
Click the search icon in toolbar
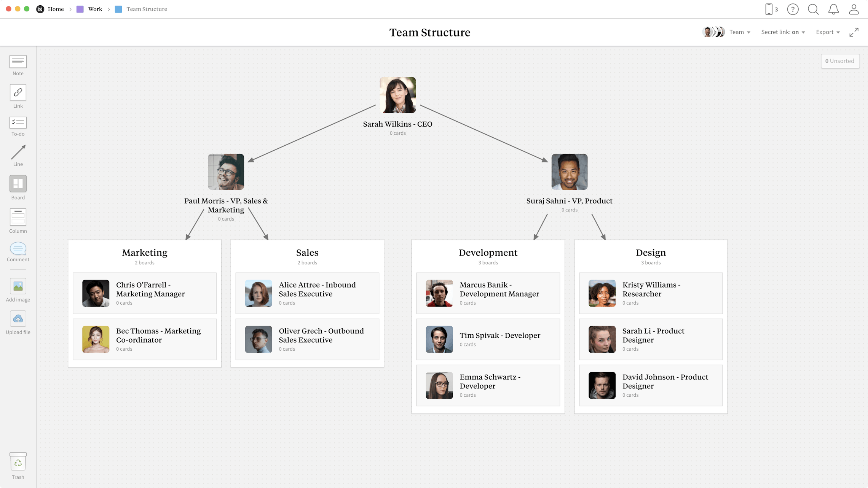(x=813, y=9)
